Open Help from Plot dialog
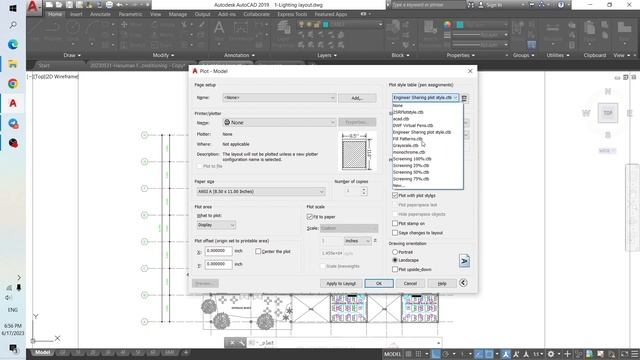Screen dimensions: 640x360 (442, 283)
